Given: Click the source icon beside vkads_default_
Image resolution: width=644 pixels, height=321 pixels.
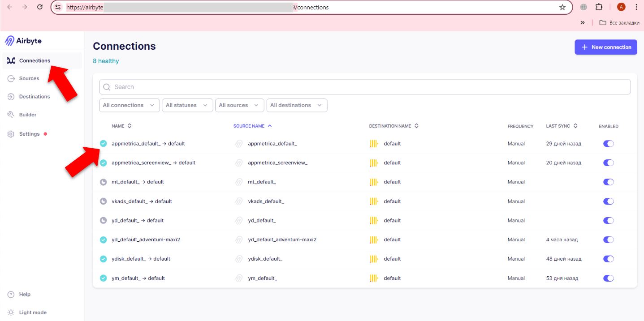Looking at the screenshot, I should pyautogui.click(x=239, y=201).
